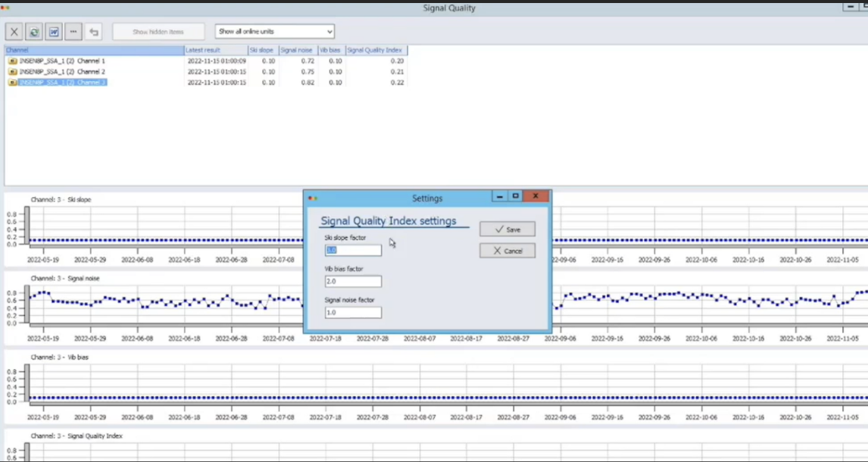868x462 pixels.
Task: Click the back arrow toolbar icon
Action: tap(93, 32)
